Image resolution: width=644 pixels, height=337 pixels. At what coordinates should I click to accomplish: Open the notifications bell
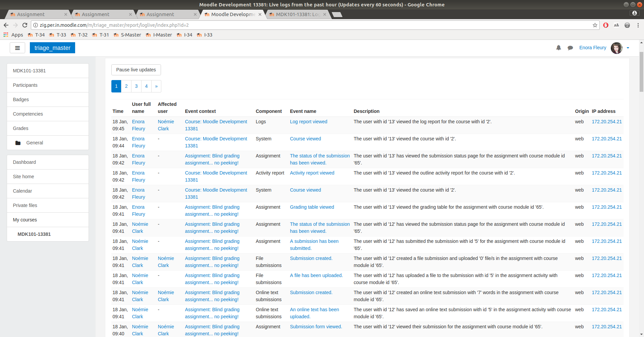(558, 48)
